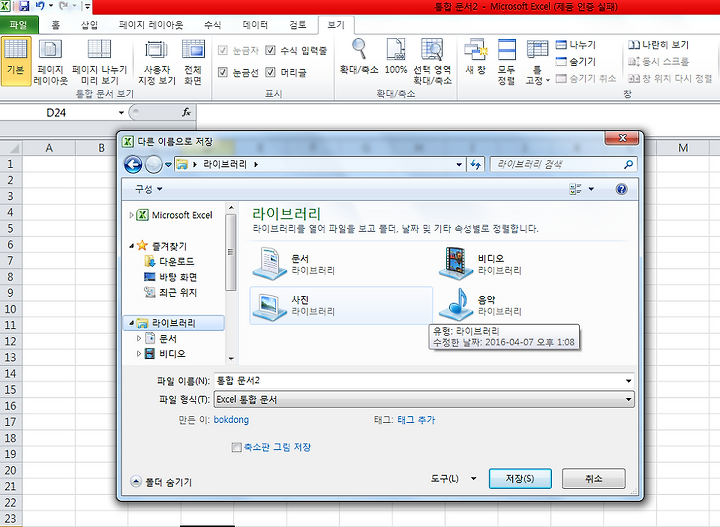Select column M header in the worksheet
Viewport: 720px width, 527px height.
(683, 148)
